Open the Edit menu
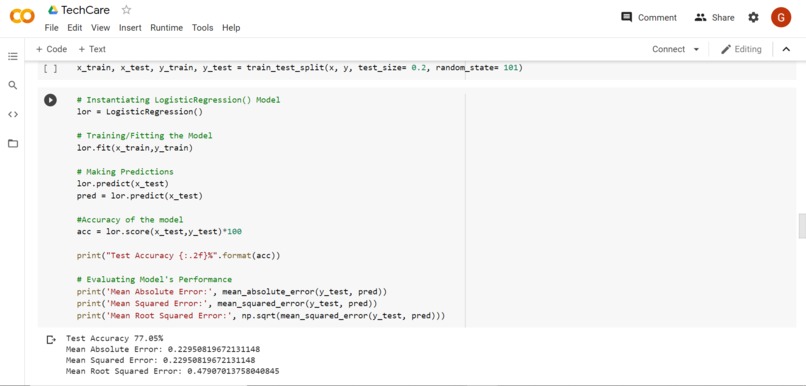 tap(75, 28)
